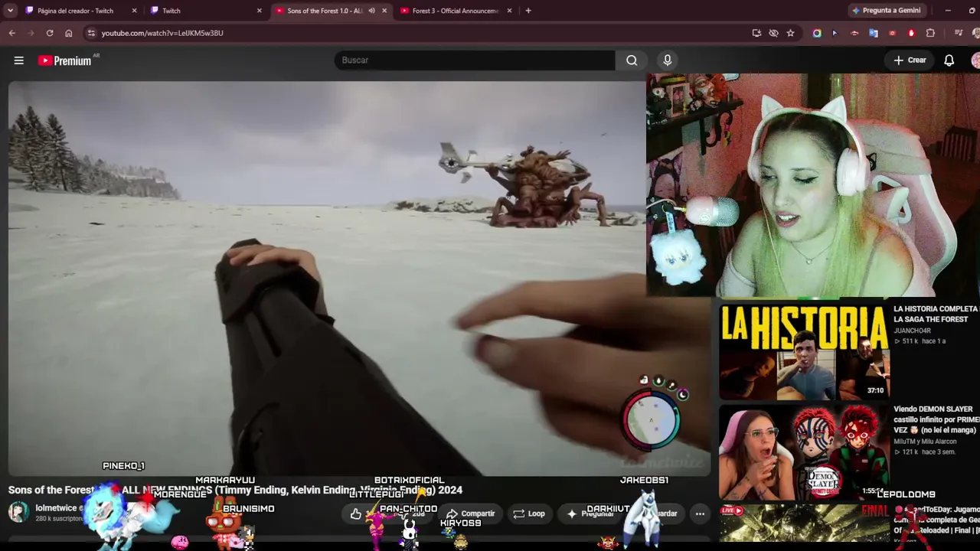
Task: Open a new browser tab
Action: tap(528, 11)
